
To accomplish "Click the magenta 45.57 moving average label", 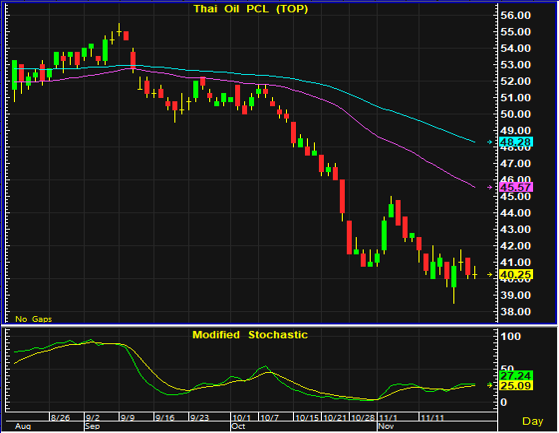I will pyautogui.click(x=516, y=187).
